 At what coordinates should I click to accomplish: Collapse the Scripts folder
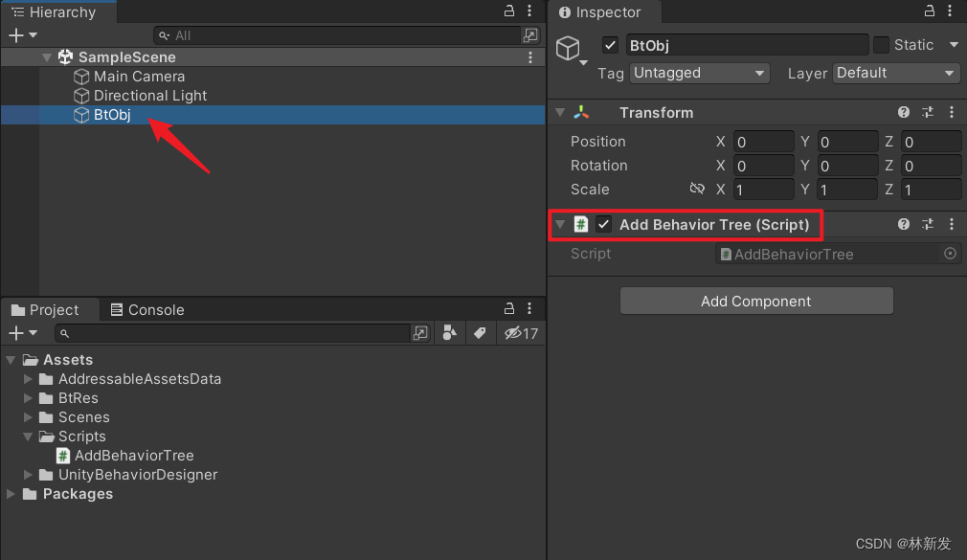[28, 437]
